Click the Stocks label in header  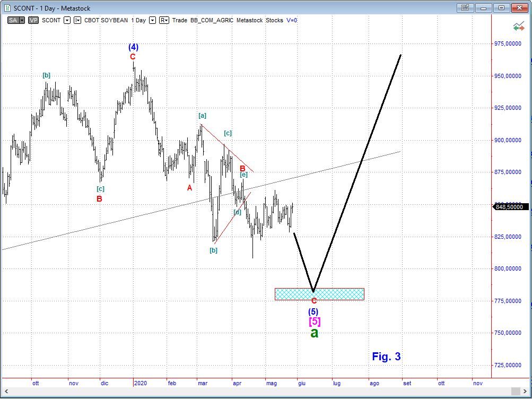[x=274, y=20]
